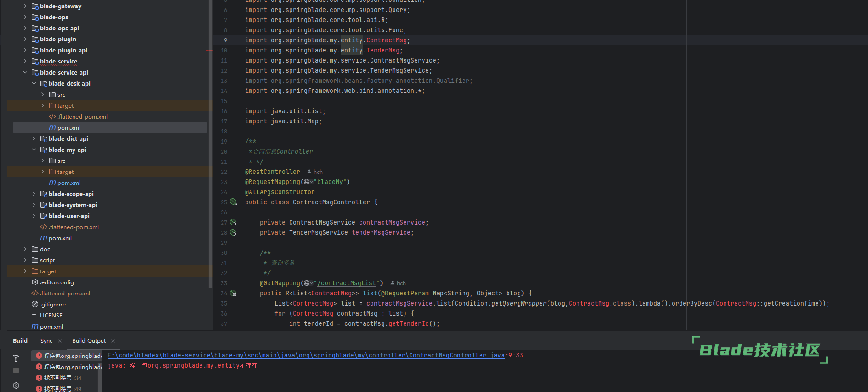Click the Maven icon of blade-my-api pom.xml
This screenshot has width=868, height=392.
[x=52, y=183]
